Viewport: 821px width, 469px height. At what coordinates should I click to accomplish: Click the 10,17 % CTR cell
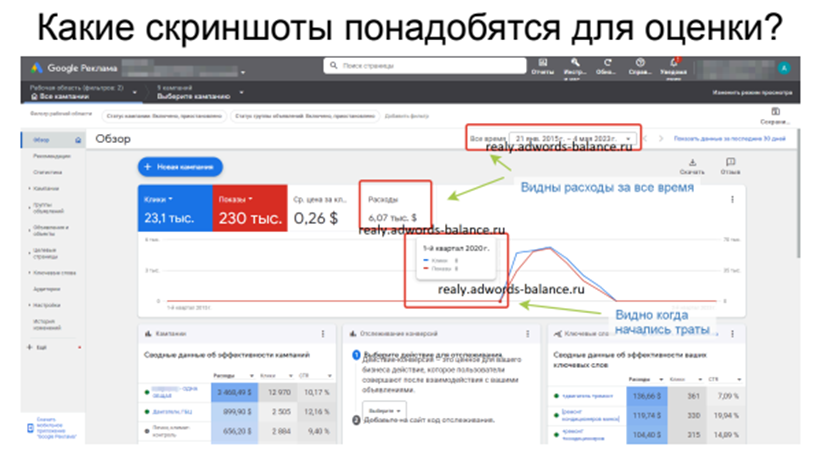316,392
